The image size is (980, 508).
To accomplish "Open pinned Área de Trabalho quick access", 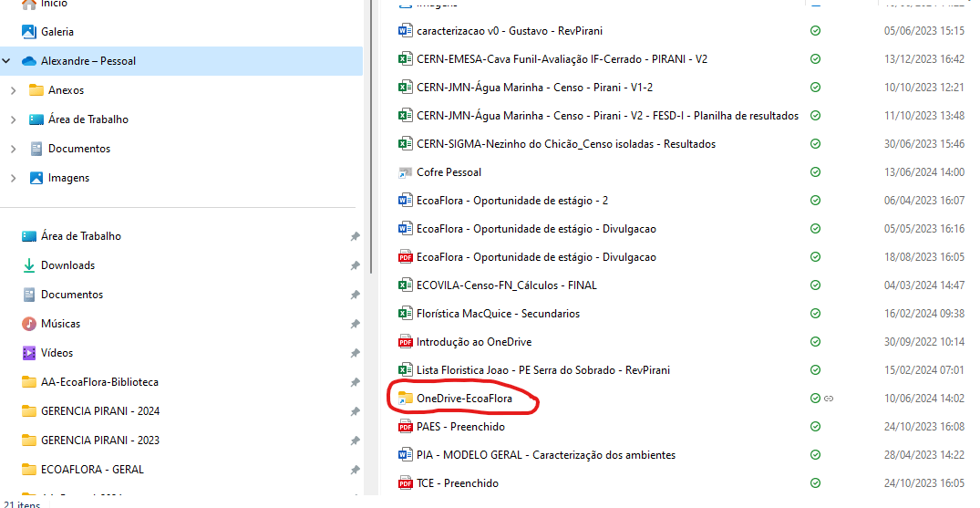I will [80, 236].
